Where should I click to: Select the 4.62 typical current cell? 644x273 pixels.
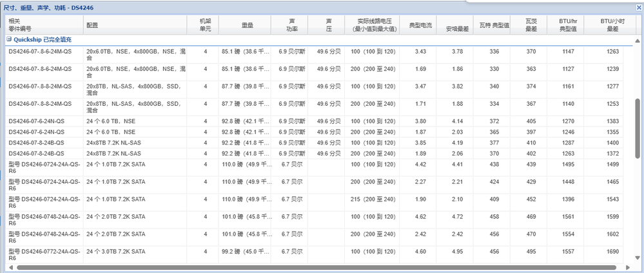[420, 217]
